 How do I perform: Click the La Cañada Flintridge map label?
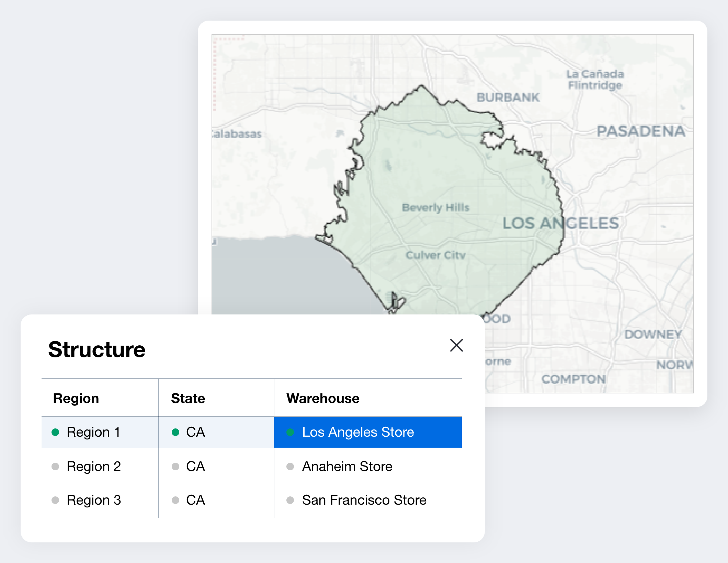(595, 79)
